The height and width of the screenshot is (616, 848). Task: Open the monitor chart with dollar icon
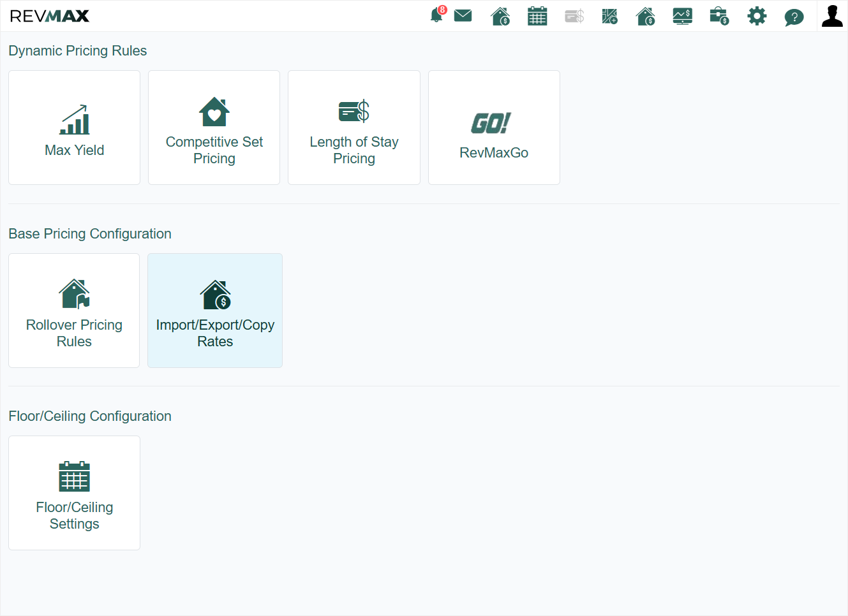(682, 16)
